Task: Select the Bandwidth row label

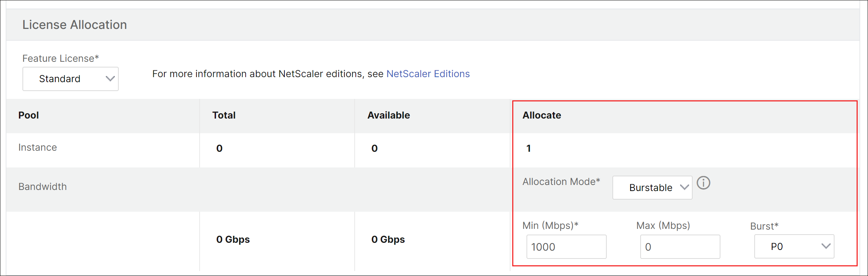Action: point(42,187)
